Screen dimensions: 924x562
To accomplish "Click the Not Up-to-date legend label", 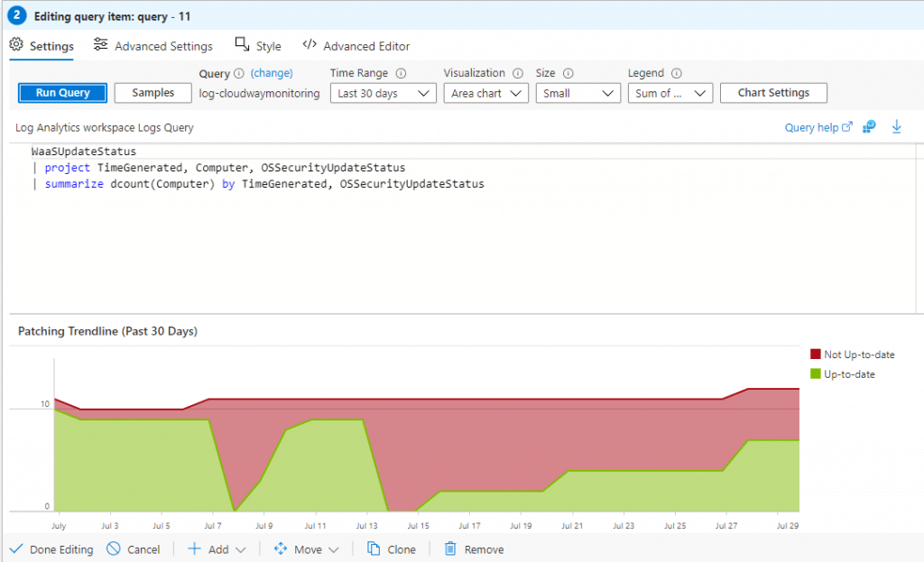I will tap(859, 355).
